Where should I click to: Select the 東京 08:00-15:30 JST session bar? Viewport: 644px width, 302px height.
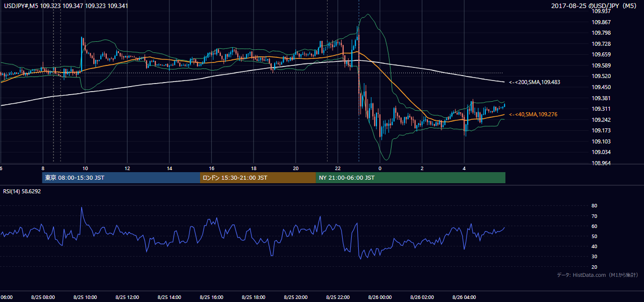click(121, 178)
